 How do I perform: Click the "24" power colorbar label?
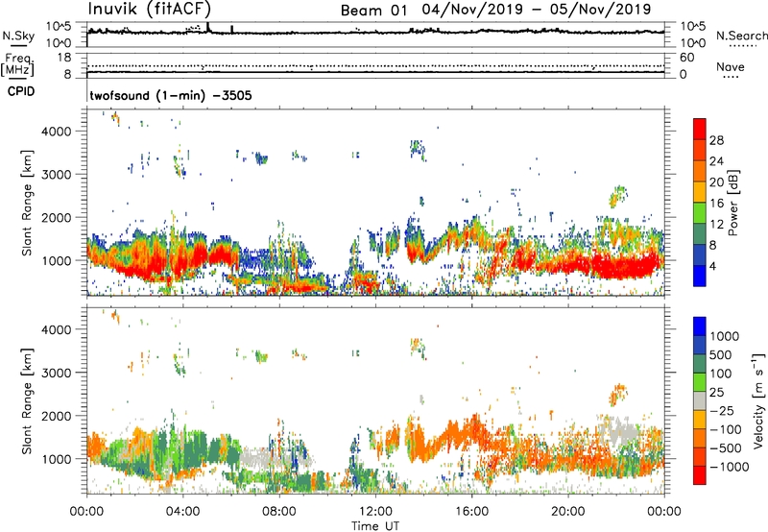click(x=716, y=161)
